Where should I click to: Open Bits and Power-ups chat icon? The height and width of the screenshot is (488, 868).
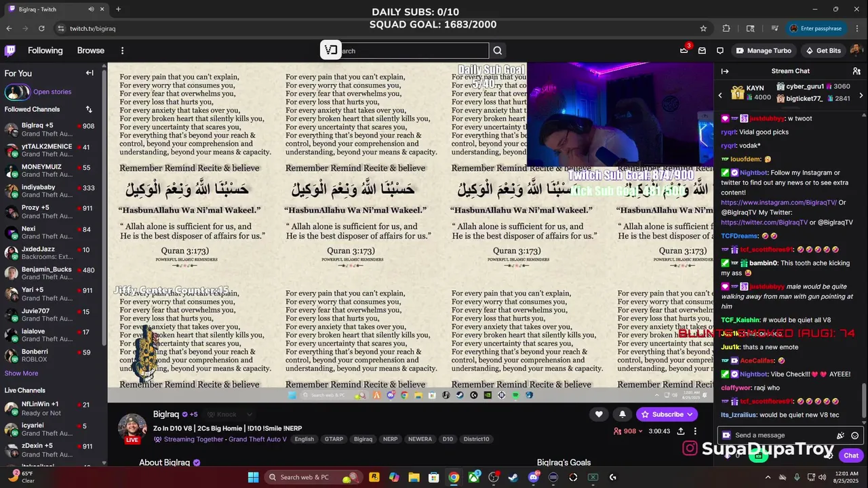point(841,436)
